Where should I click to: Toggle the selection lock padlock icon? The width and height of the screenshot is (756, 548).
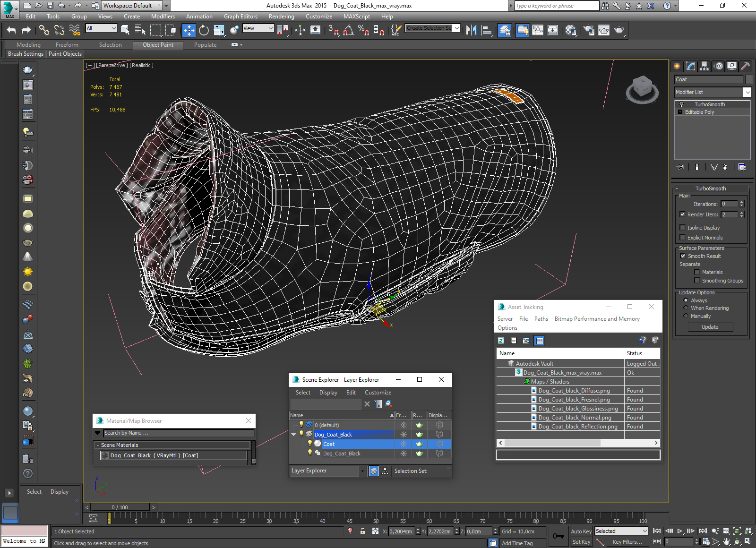362,531
